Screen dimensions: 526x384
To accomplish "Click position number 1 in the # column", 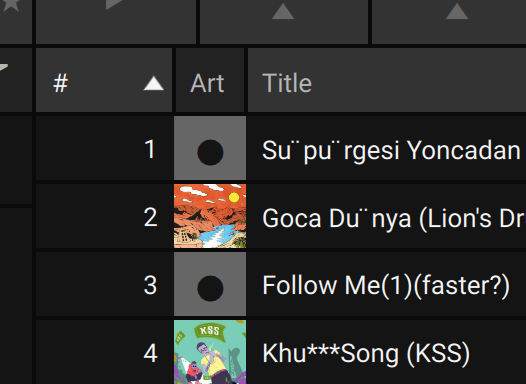I will [x=150, y=149].
